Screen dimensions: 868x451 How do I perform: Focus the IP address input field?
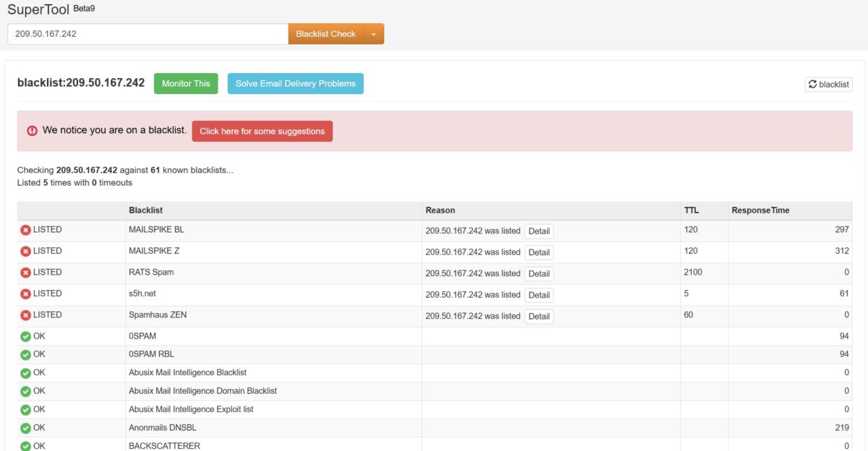pyautogui.click(x=148, y=34)
